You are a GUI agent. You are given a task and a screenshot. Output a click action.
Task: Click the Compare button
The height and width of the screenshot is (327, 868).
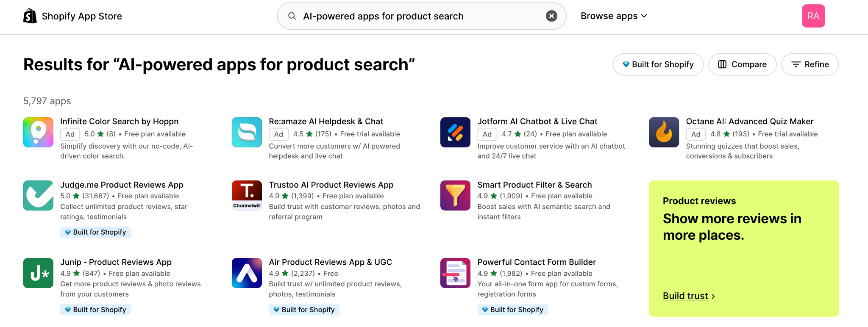click(x=742, y=64)
